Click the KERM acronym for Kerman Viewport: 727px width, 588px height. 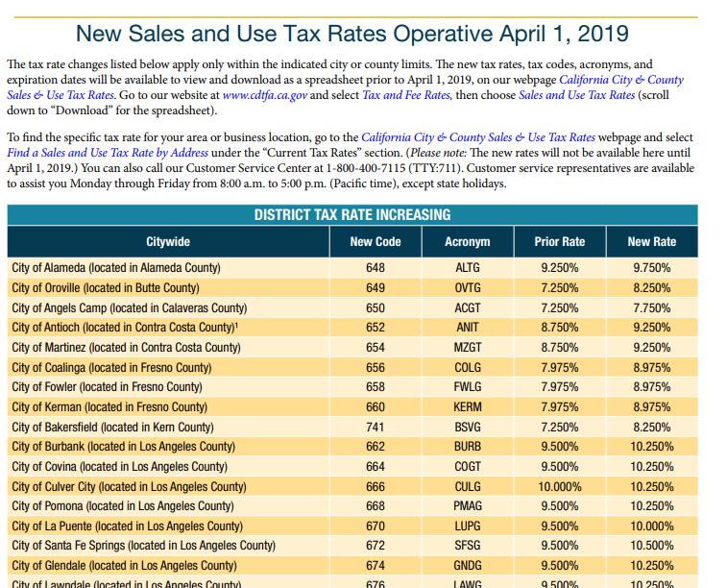click(x=468, y=406)
